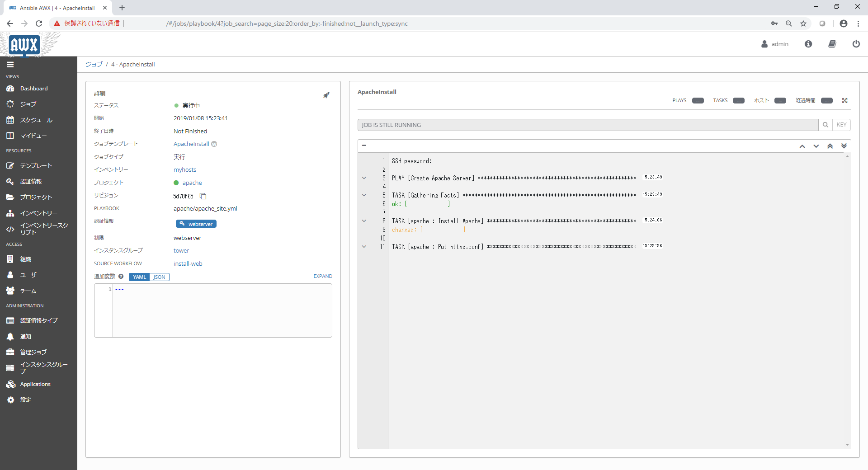Go to Applications in sidebar

pos(35,384)
